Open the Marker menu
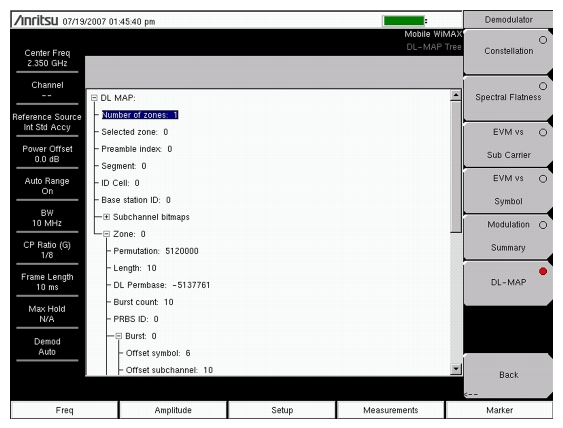The image size is (563, 428). (499, 410)
